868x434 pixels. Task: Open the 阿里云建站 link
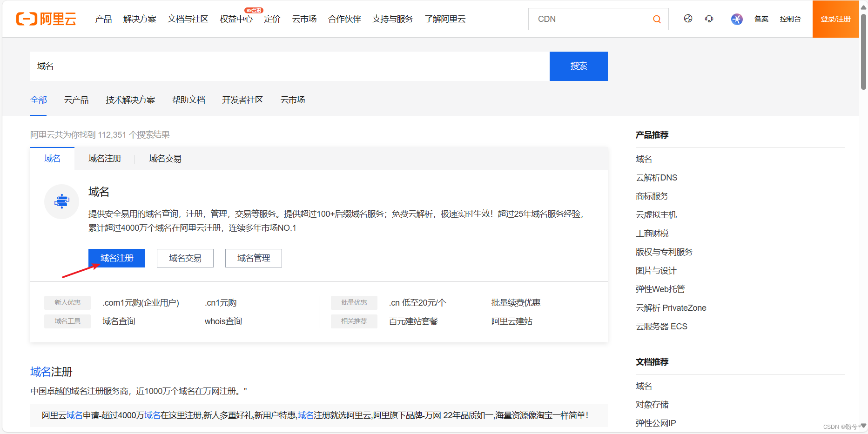click(512, 321)
